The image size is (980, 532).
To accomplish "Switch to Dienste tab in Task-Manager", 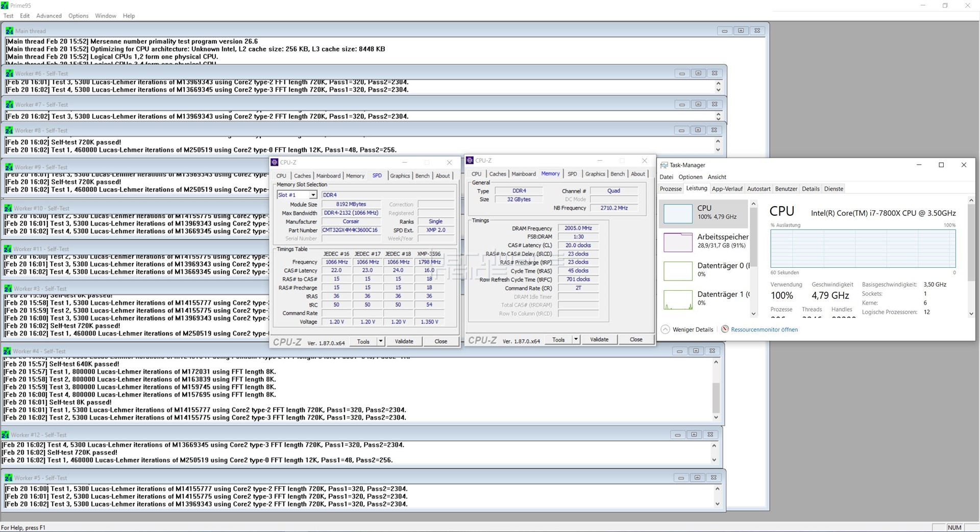I will click(834, 189).
